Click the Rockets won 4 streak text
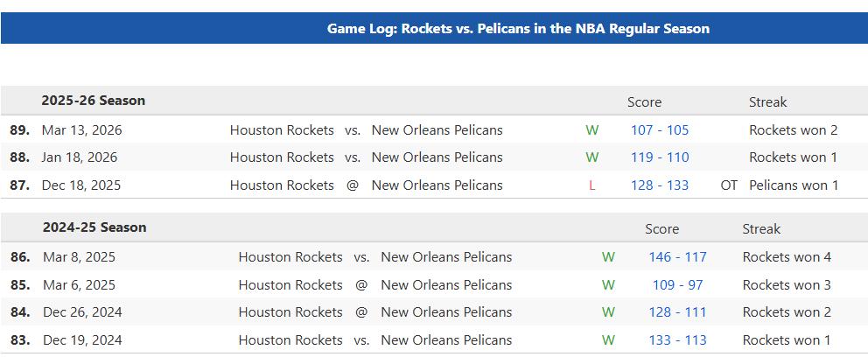Viewport: 868px width, 364px height. [x=787, y=257]
